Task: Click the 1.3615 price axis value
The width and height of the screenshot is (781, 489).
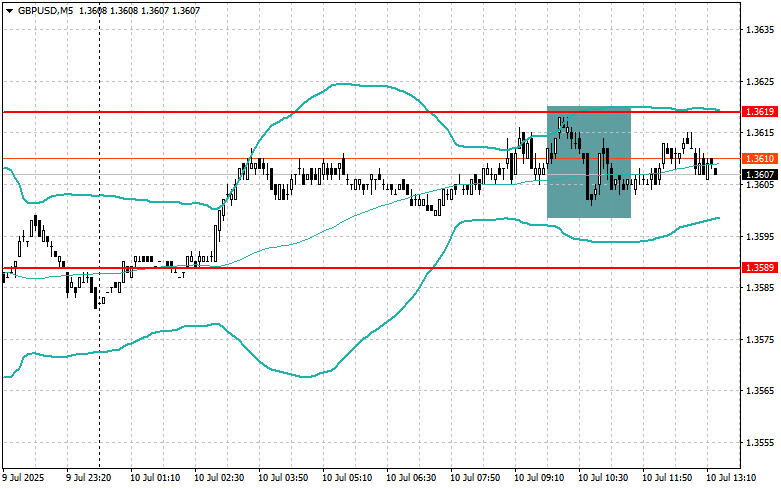Action: pos(760,132)
